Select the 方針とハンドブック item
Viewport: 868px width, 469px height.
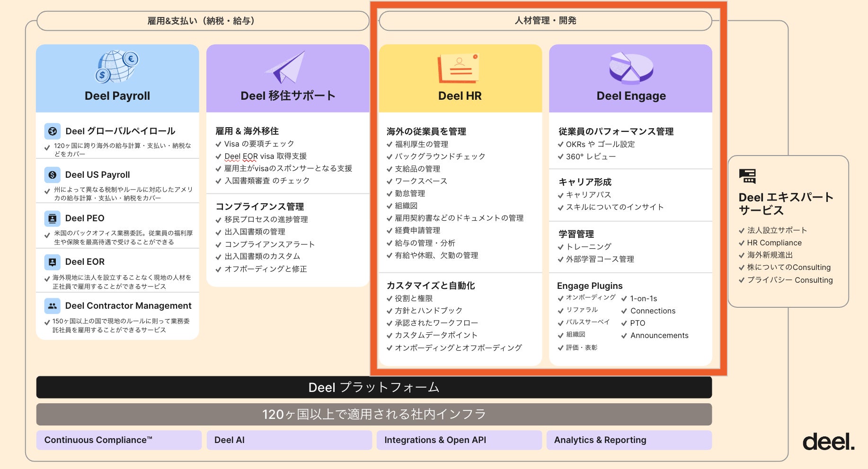(429, 311)
